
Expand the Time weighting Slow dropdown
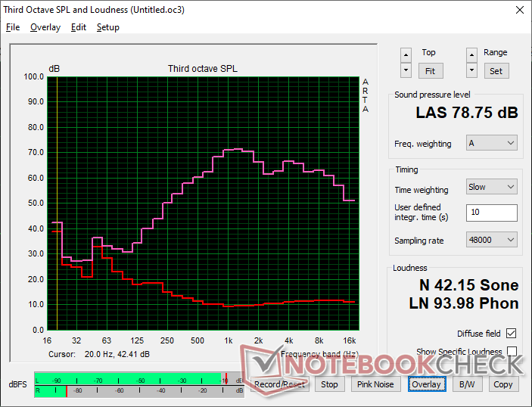tap(492, 187)
